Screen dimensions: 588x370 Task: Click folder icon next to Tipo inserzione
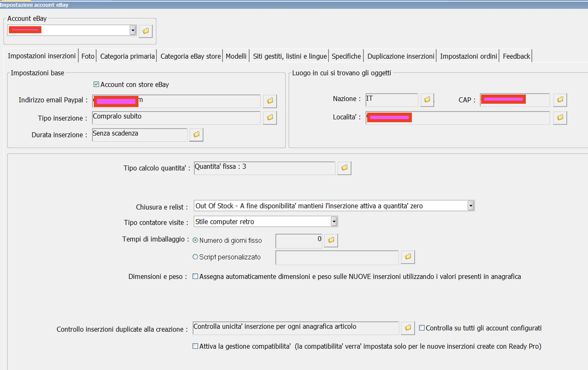tap(270, 118)
